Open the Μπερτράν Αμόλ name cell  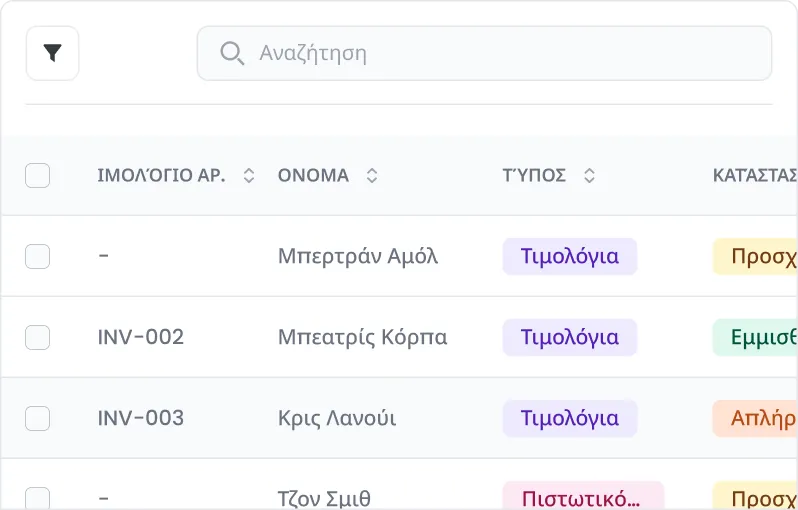(358, 256)
